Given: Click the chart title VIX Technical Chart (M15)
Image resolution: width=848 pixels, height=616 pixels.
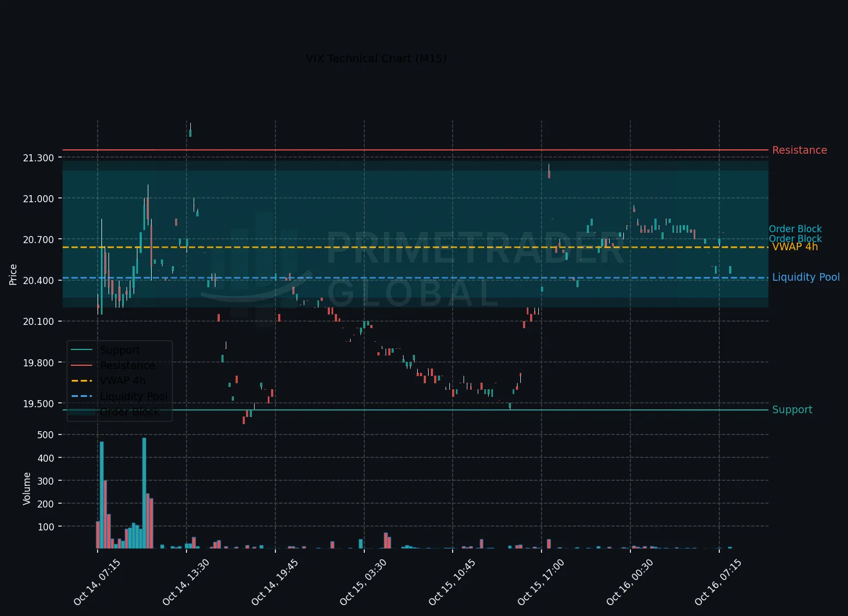Looking at the screenshot, I should [376, 58].
